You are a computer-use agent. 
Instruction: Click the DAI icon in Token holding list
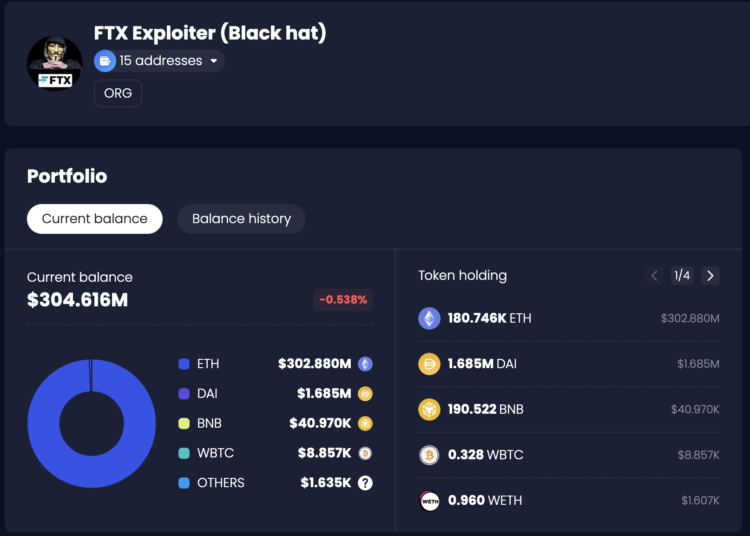[429, 364]
